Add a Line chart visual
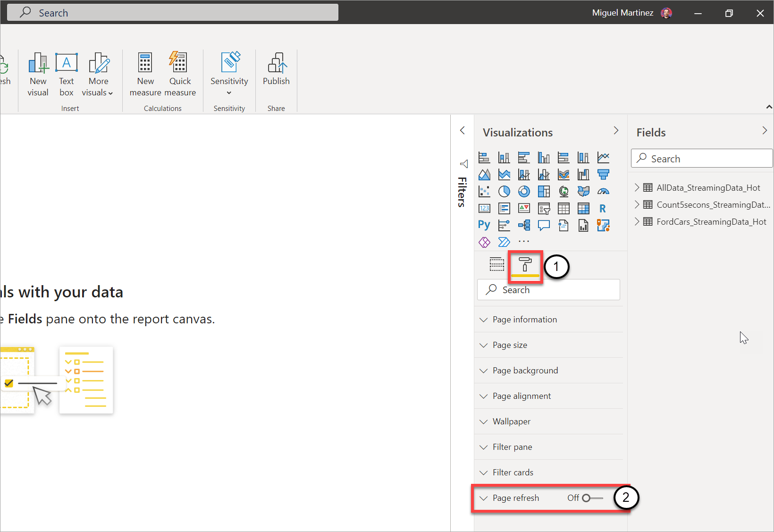The image size is (774, 532). 603,157
